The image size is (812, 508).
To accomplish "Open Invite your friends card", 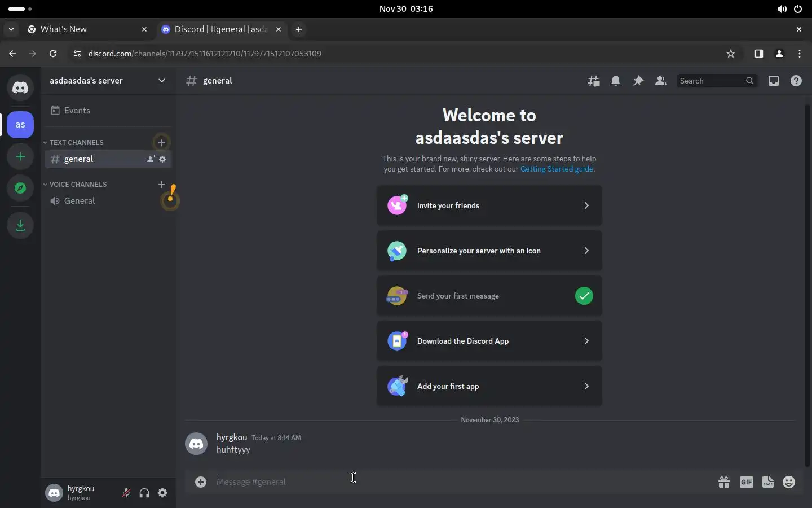I will pos(489,205).
